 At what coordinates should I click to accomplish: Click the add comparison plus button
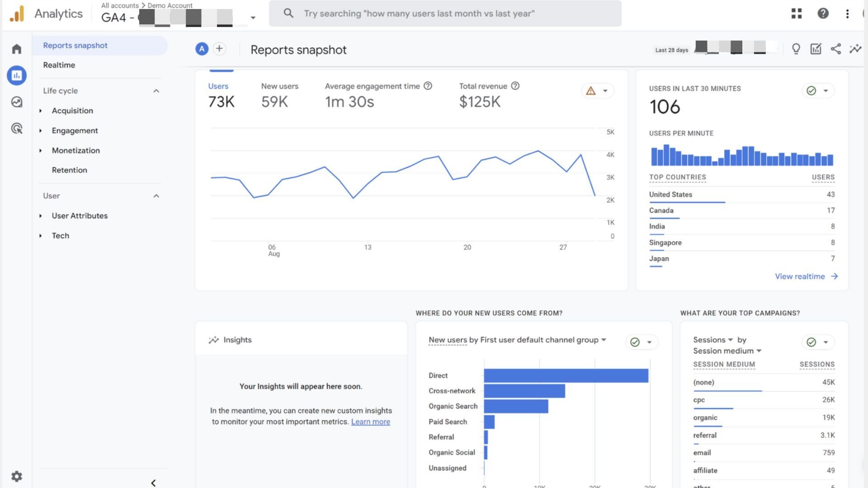[x=219, y=49]
